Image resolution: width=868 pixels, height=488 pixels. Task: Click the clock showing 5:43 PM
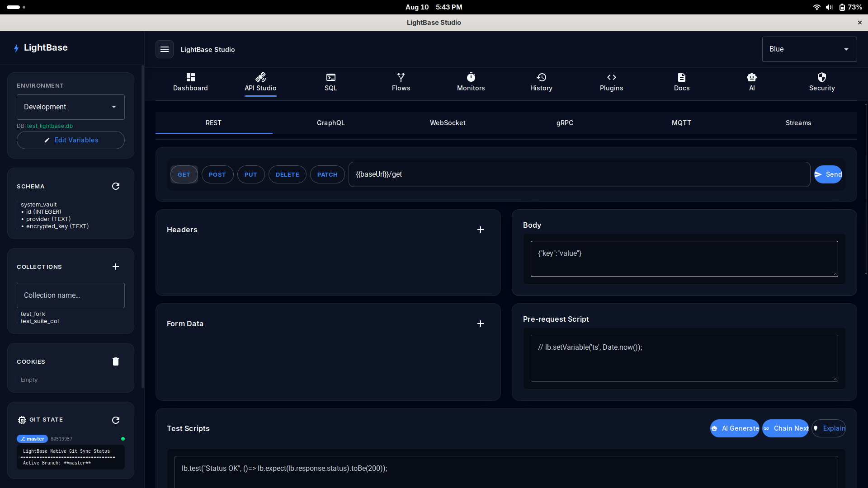tap(449, 7)
